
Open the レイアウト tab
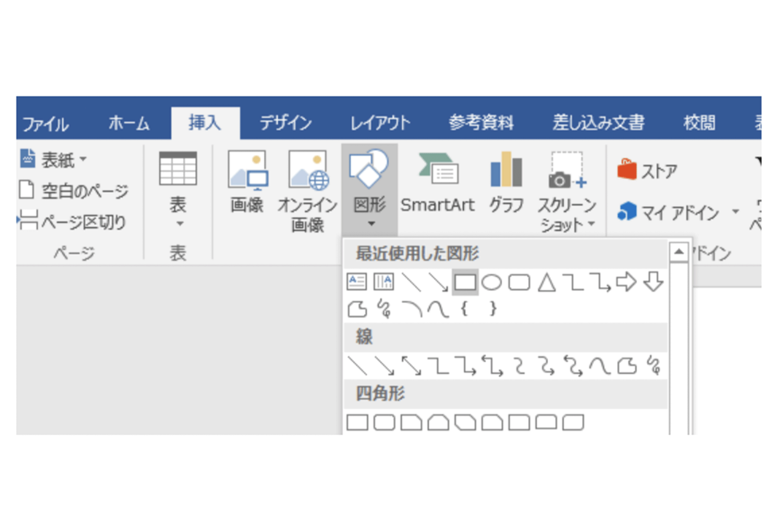coord(380,123)
